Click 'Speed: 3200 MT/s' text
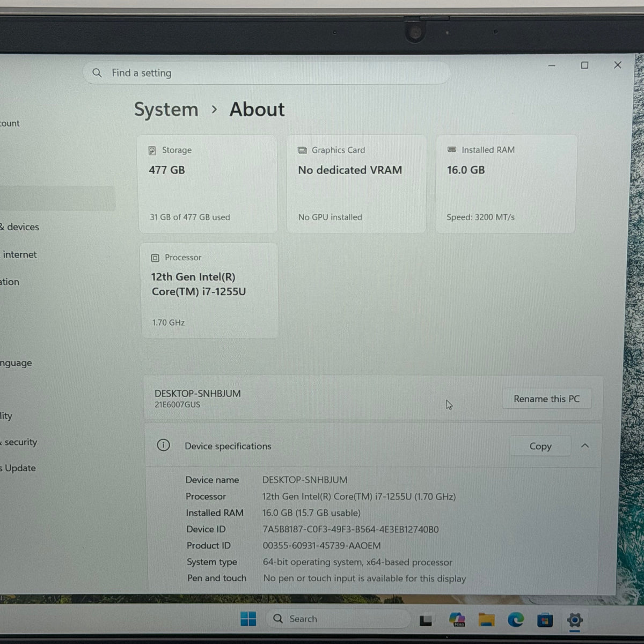This screenshot has height=644, width=644. (480, 217)
